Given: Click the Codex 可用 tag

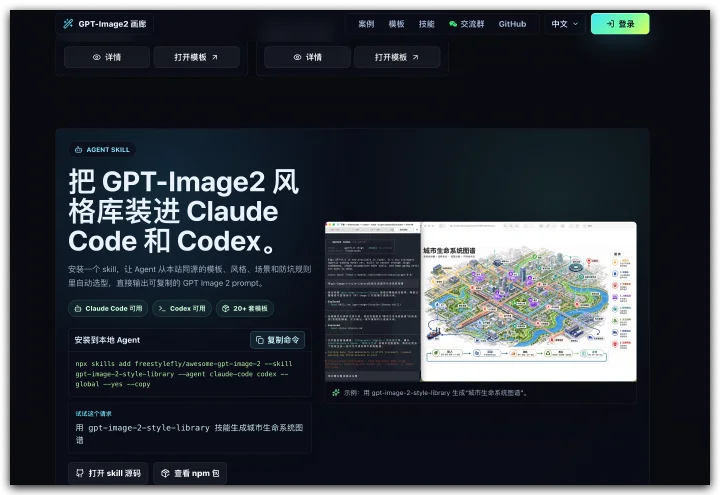Looking at the screenshot, I should click(182, 309).
